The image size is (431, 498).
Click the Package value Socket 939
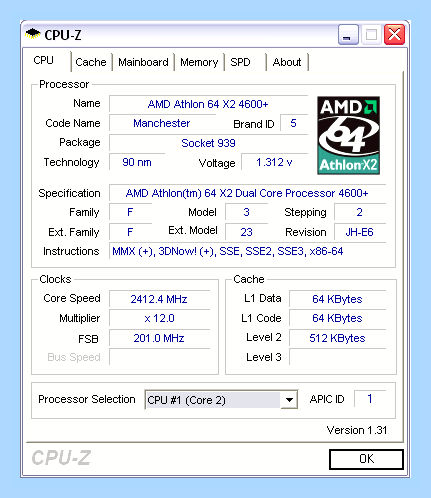(x=208, y=143)
